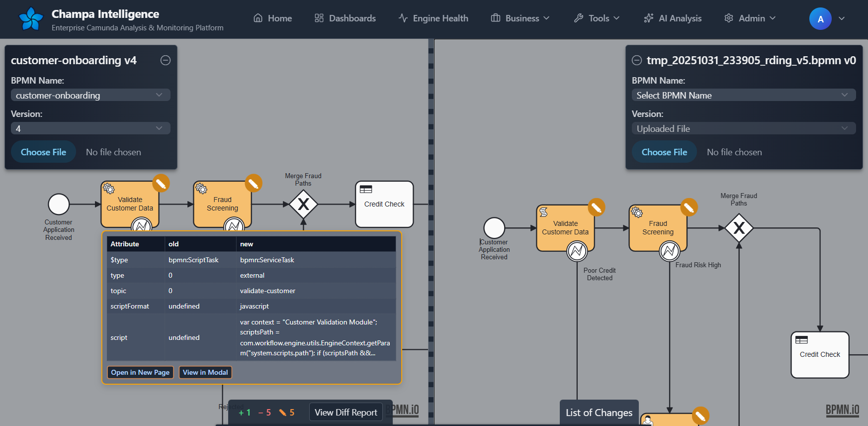The image size is (868, 426).
Task: Click edit marker on right Fraud Screening task
Action: click(689, 207)
